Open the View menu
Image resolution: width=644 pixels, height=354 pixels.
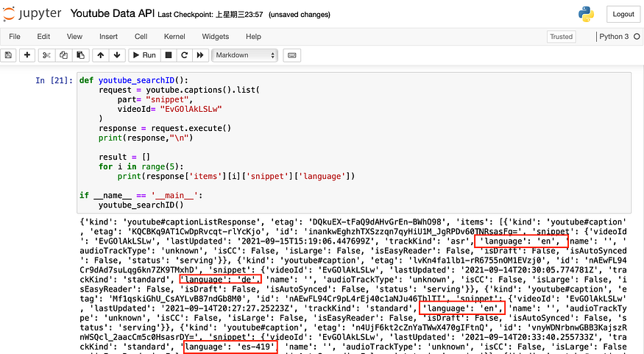(74, 37)
